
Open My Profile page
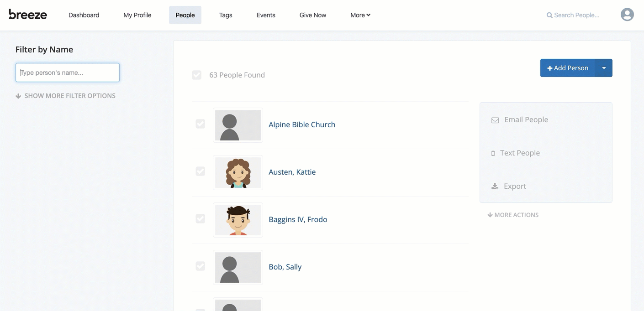click(x=137, y=15)
